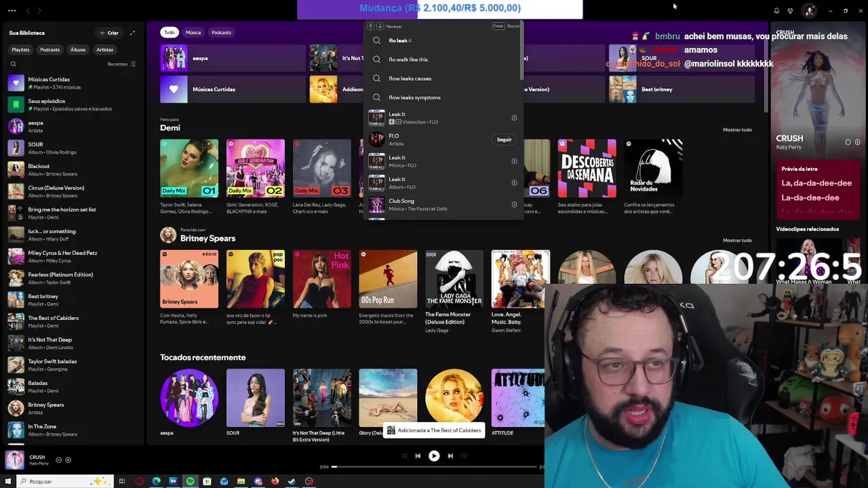Screen dimensions: 868x488
Task: Select the Podcasts tab in home feed
Action: [x=221, y=33]
